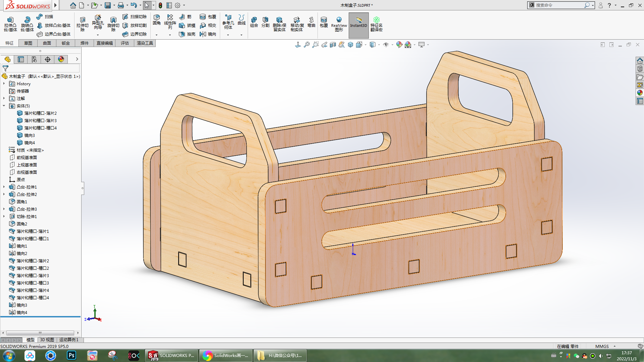Open the ConfigurationManager tab icon
The width and height of the screenshot is (644, 362).
(x=34, y=59)
